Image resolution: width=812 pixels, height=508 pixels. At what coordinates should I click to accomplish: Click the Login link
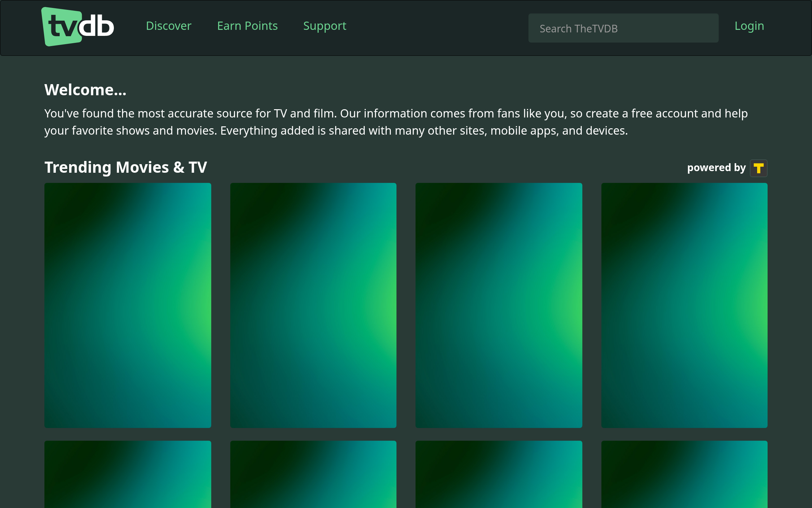pos(749,26)
